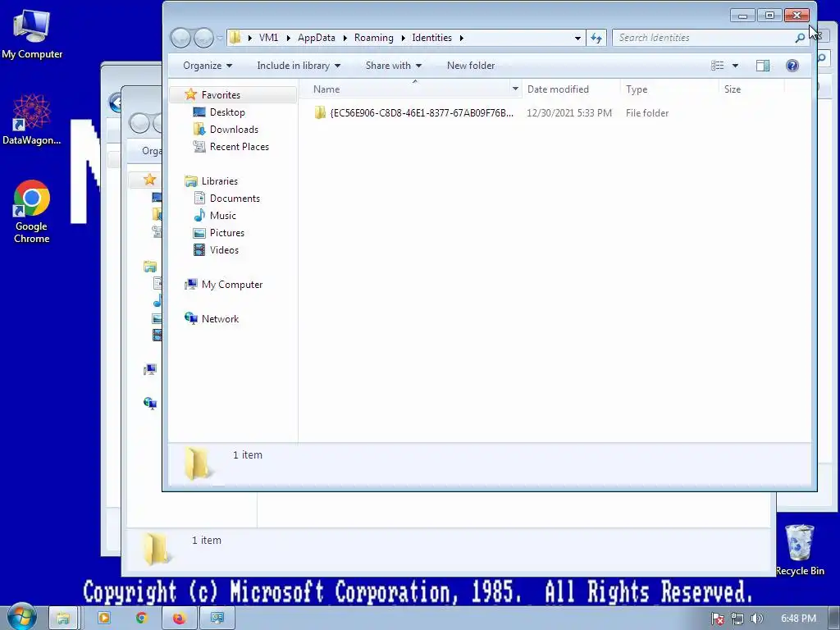Viewport: 840px width, 630px height.
Task: Open My Computer desktop icon
Action: (x=32, y=34)
